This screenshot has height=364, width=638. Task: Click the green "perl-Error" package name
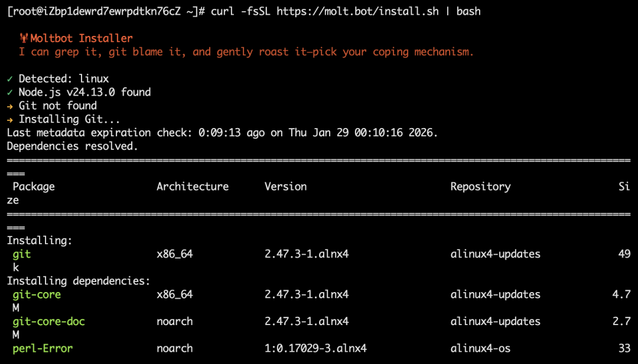click(x=43, y=349)
